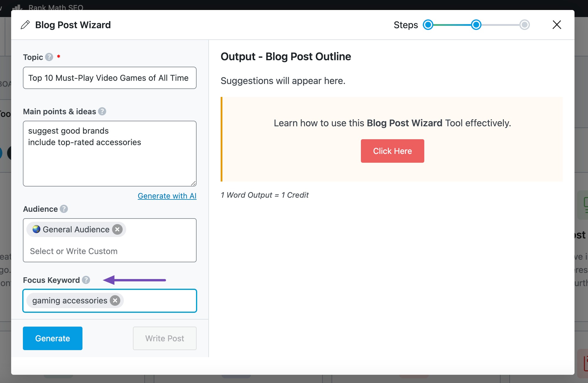Click Here to learn Blog Post Wizard
The image size is (588, 383).
[x=392, y=151]
